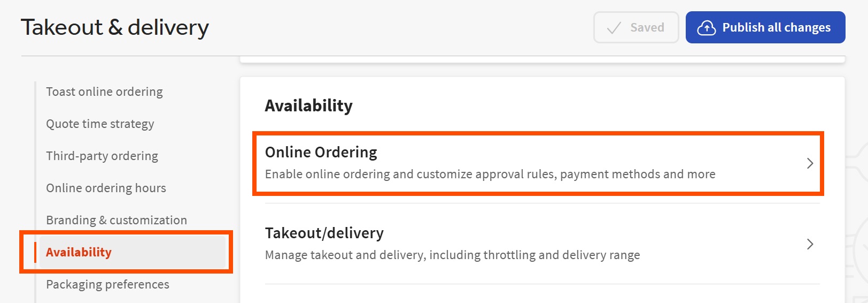Go to Quote time strategy

point(100,124)
